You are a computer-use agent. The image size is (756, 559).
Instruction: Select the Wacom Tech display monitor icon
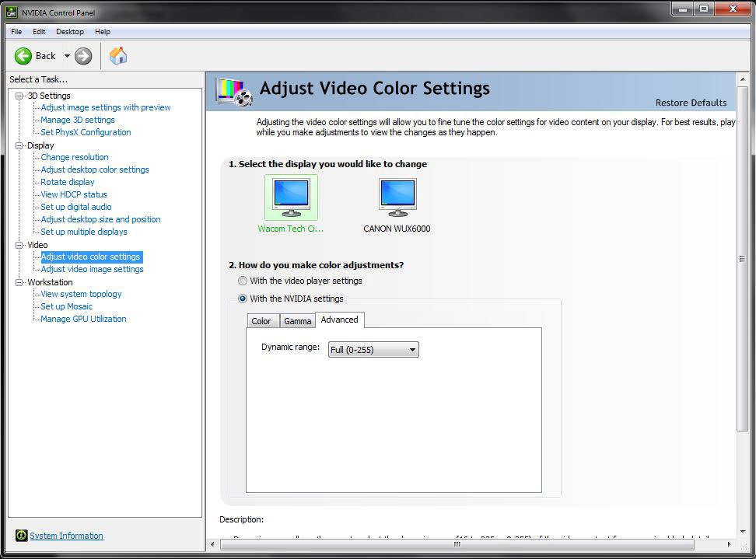click(291, 197)
